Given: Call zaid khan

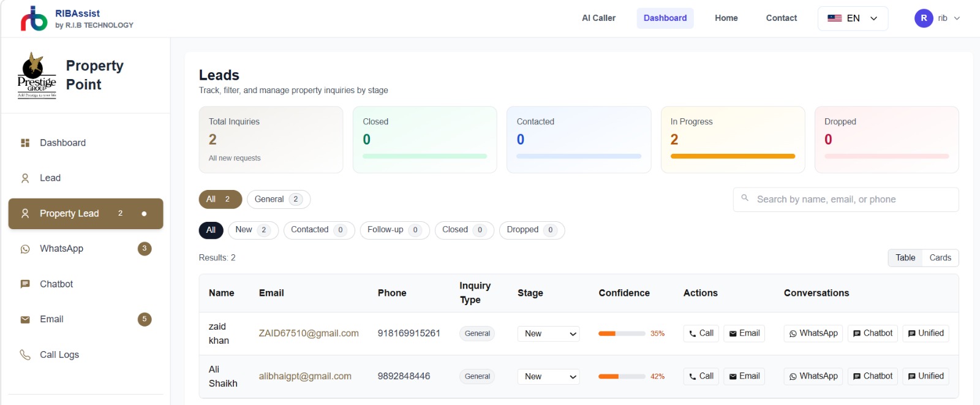Looking at the screenshot, I should pyautogui.click(x=701, y=333).
